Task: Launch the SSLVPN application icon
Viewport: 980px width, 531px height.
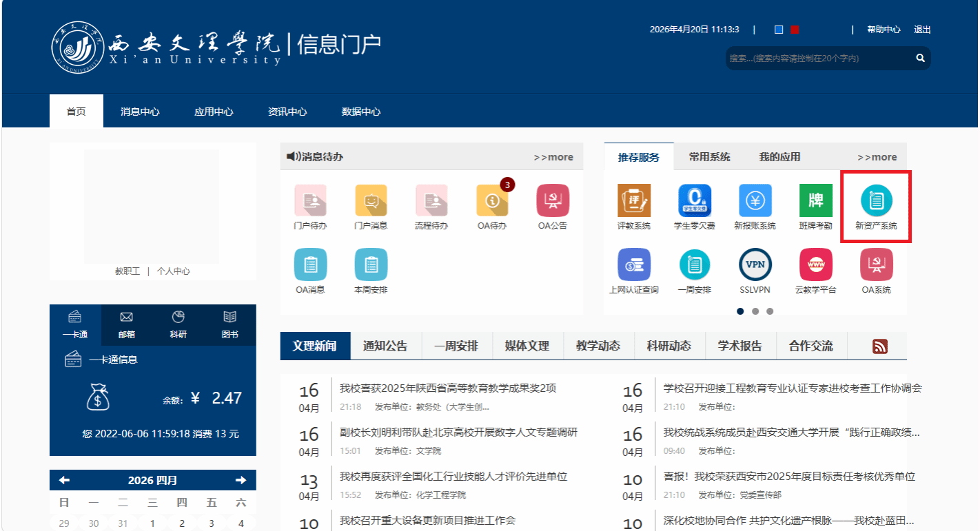Action: 755,265
